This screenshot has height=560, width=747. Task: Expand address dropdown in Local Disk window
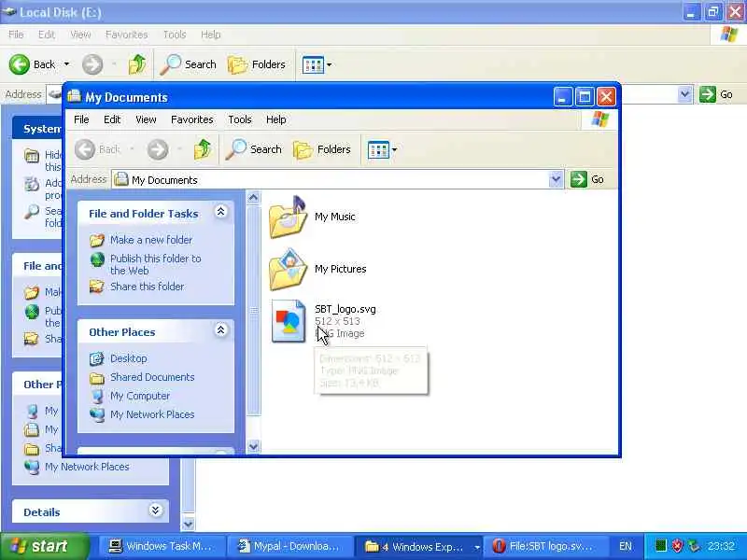click(684, 94)
